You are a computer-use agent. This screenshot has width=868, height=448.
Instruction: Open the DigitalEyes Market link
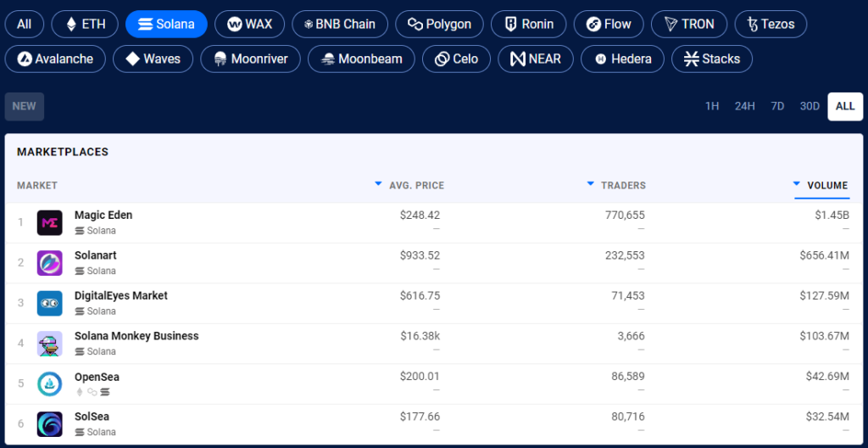pos(121,296)
